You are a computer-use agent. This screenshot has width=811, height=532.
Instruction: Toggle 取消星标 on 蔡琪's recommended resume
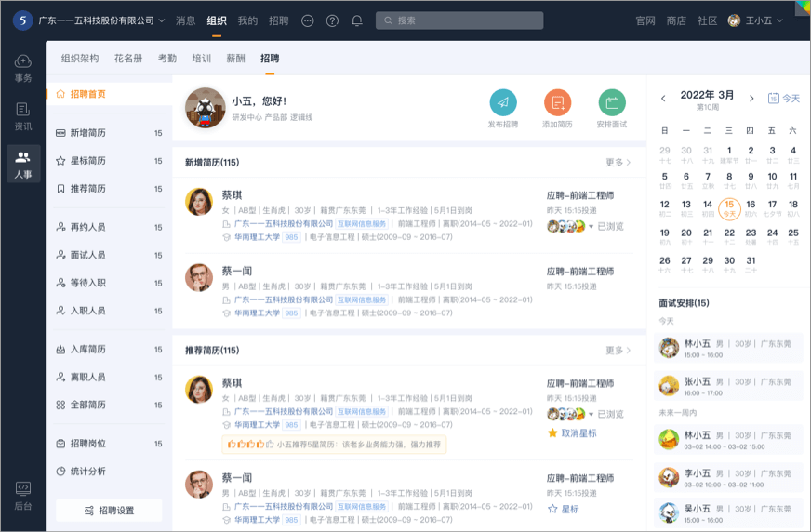[x=572, y=433]
